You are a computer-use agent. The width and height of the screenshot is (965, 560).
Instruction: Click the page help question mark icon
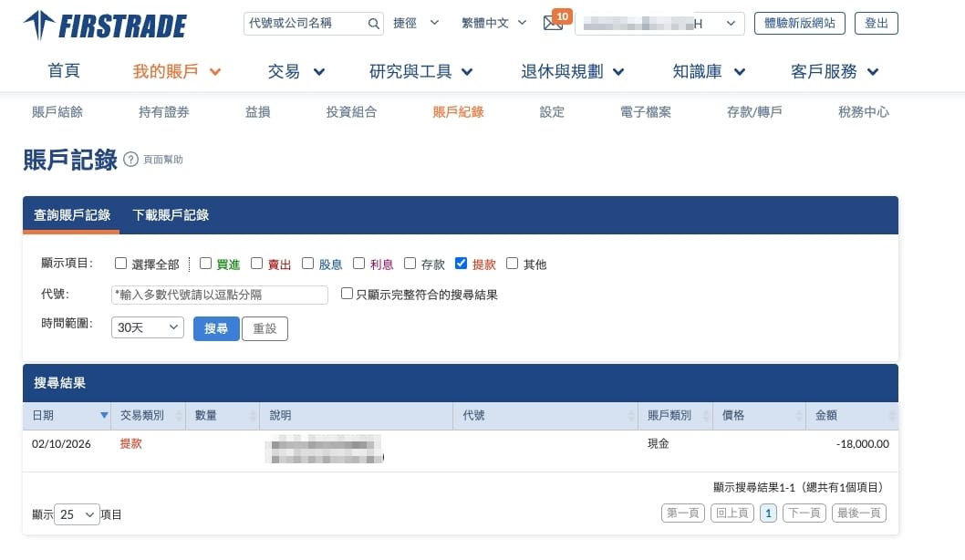[x=130, y=160]
